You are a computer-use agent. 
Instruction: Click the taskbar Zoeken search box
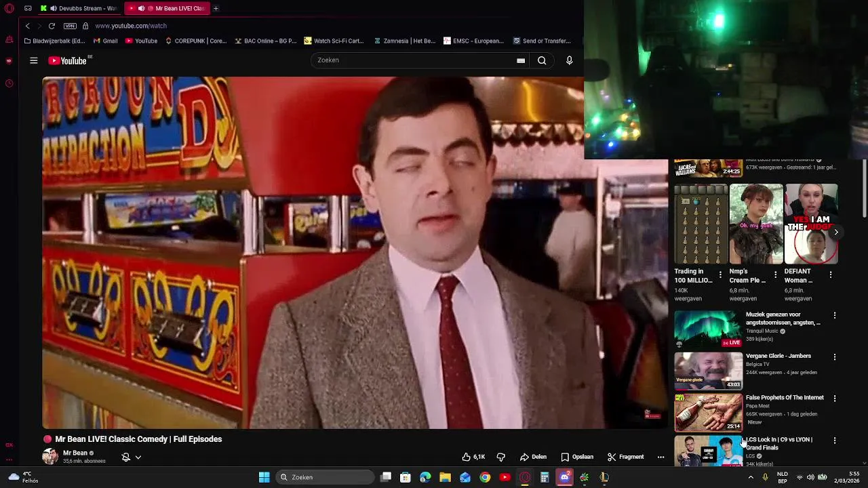click(325, 477)
